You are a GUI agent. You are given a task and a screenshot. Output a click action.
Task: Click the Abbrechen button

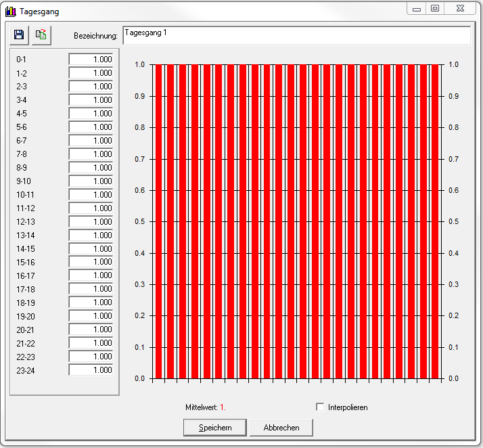pyautogui.click(x=281, y=428)
